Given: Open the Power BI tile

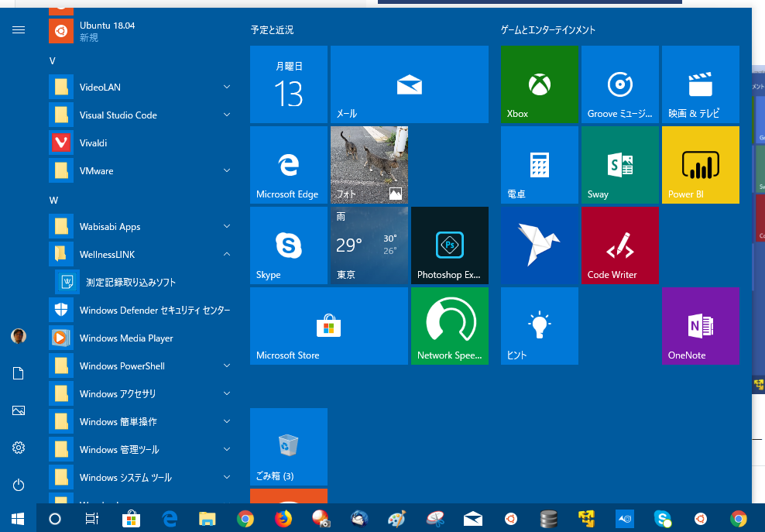Looking at the screenshot, I should point(701,165).
